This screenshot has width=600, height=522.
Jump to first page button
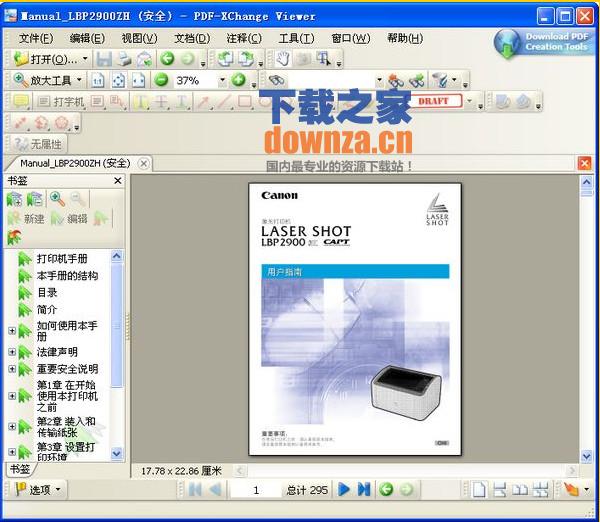(x=195, y=489)
